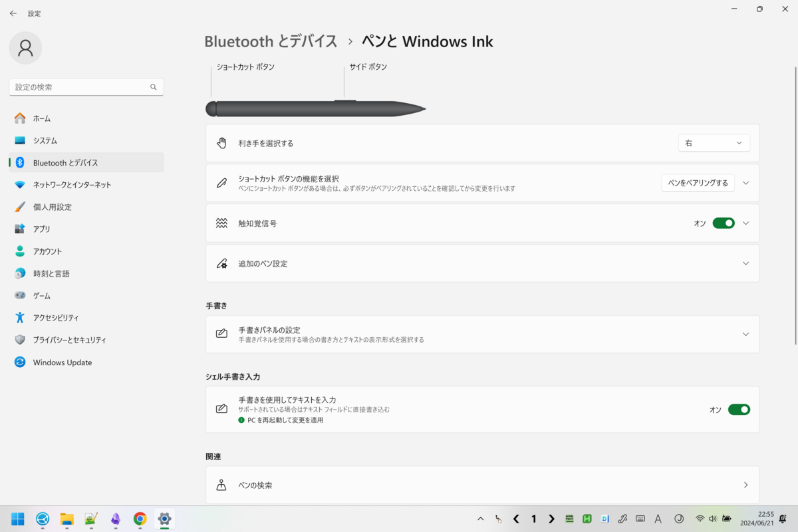Click the icon beside 手書きパネルの設定

tap(222, 334)
